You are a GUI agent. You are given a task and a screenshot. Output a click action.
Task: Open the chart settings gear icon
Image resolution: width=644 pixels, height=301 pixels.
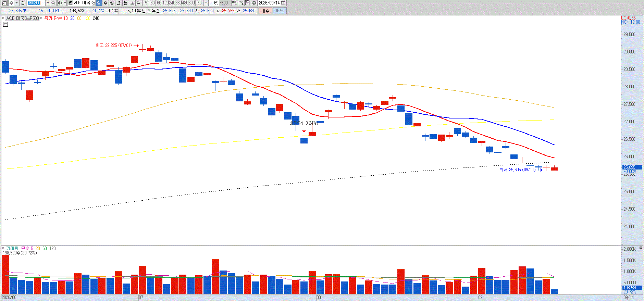pos(254,3)
